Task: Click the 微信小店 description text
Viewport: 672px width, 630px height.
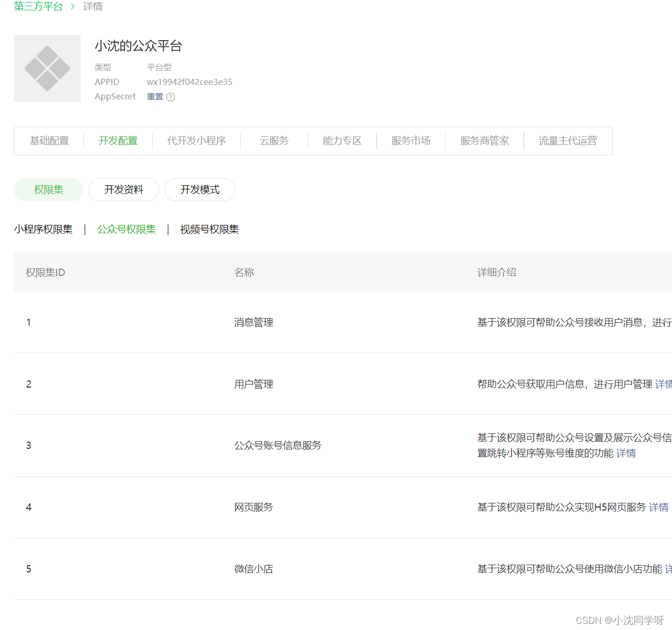Action: click(x=570, y=569)
